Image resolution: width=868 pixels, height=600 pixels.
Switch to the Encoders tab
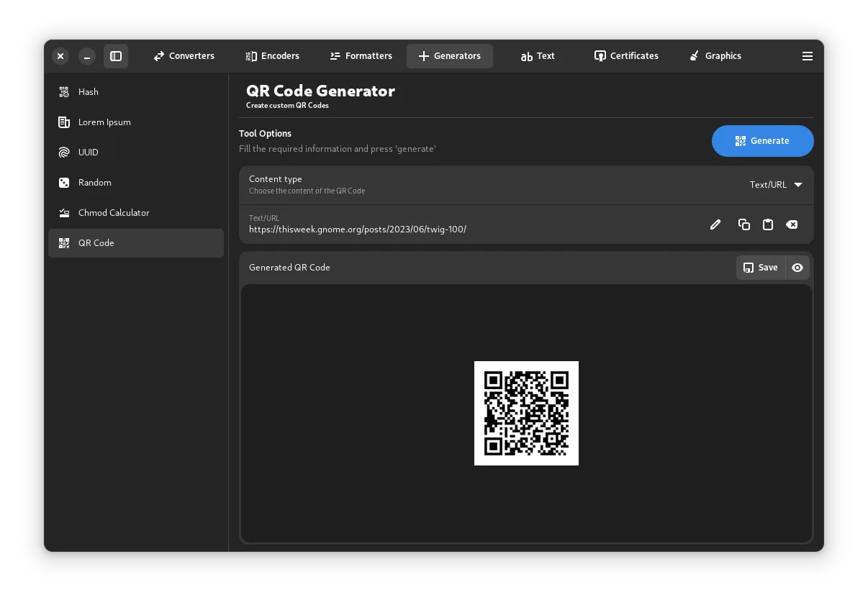272,56
